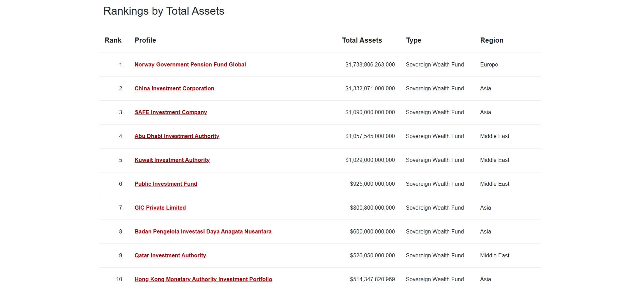
Task: Open Hong Kong Monetary Authority Investment Portfolio
Action: pyautogui.click(x=204, y=279)
